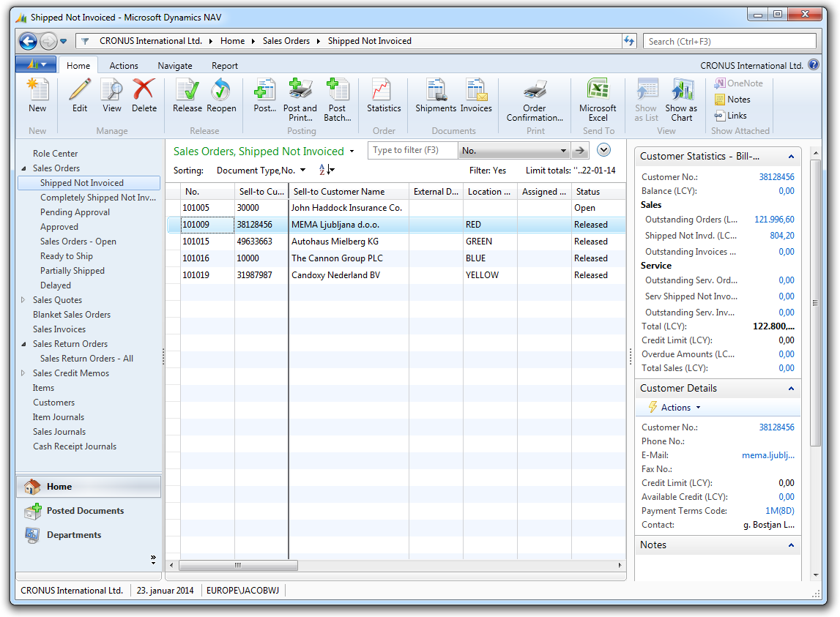The width and height of the screenshot is (840, 617).
Task: Select the Delete icon to remove order
Action: [144, 96]
